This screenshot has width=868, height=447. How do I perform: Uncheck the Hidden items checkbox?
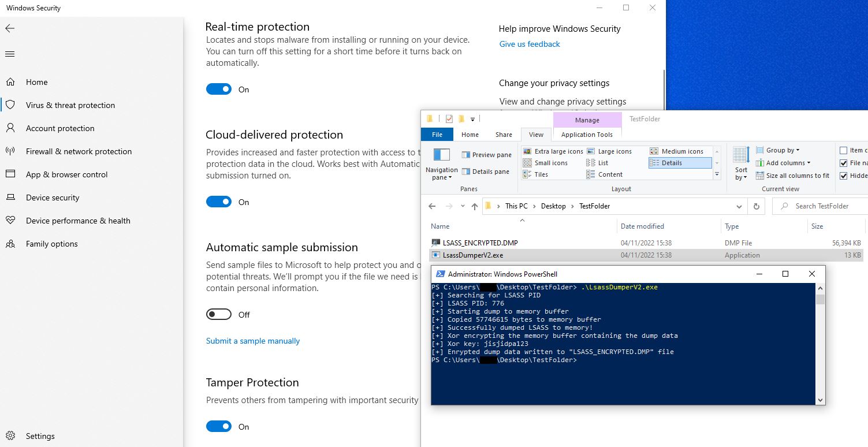[x=844, y=176]
